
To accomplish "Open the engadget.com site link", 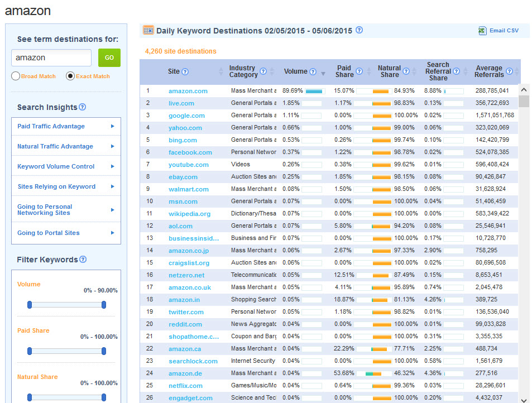I will pyautogui.click(x=191, y=398).
